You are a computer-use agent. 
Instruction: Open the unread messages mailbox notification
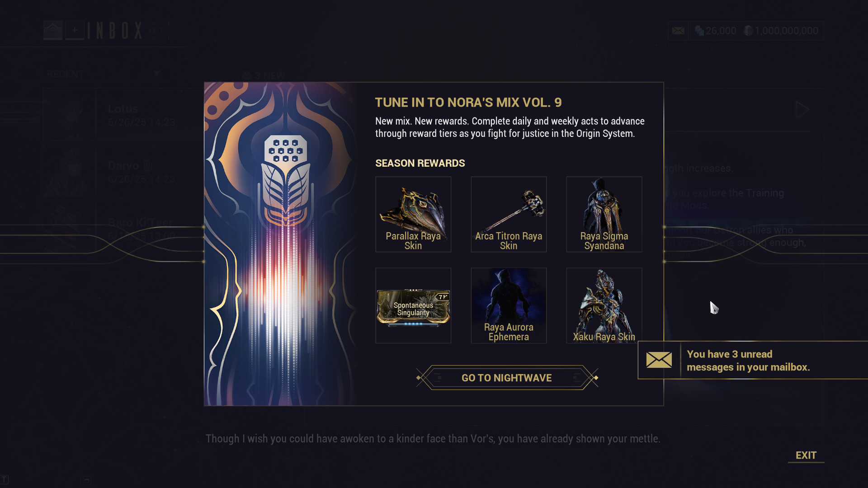753,360
